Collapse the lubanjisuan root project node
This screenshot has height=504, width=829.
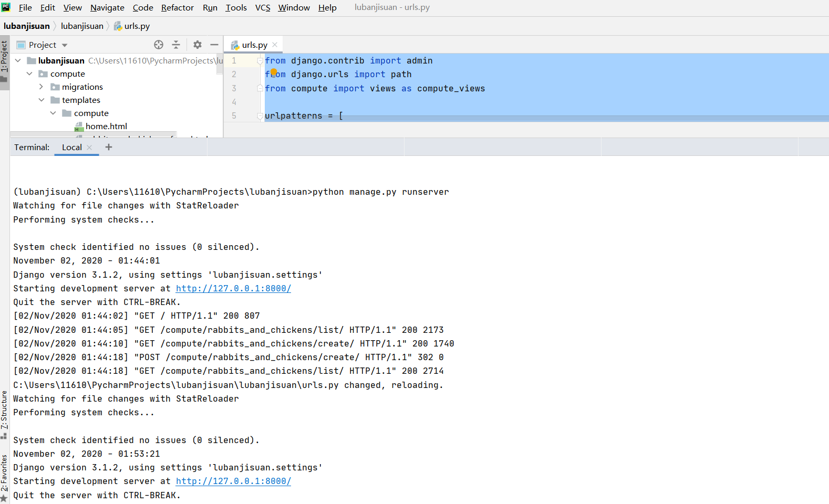18,60
